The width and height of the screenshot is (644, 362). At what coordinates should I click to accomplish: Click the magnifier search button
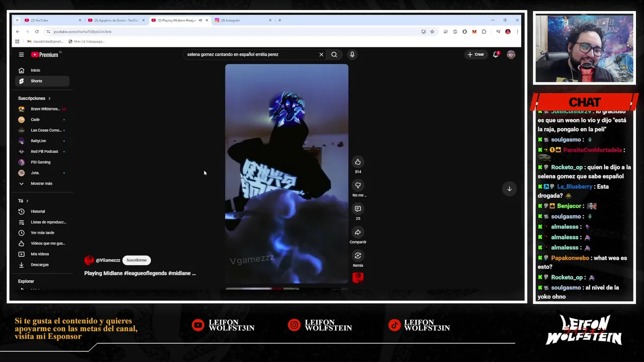pyautogui.click(x=334, y=54)
